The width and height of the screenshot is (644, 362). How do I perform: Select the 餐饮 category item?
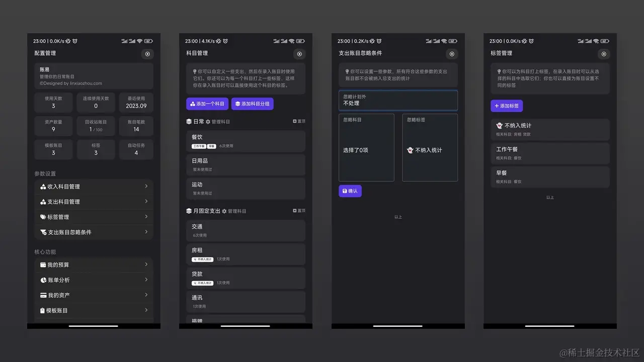pyautogui.click(x=246, y=141)
